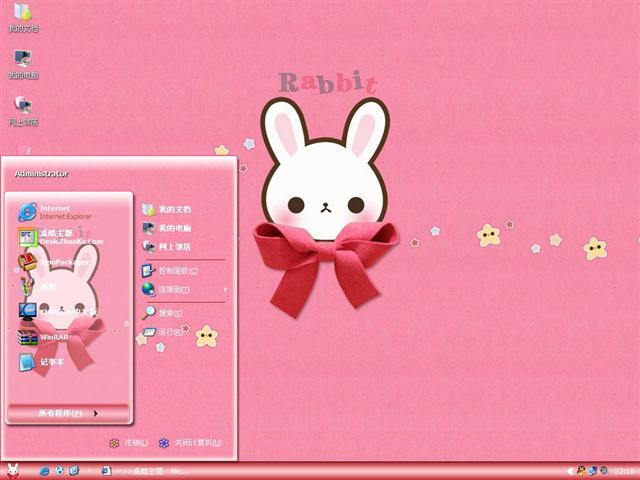Select 我的电脑 icon on the desktop
The width and height of the screenshot is (640, 480).
[x=23, y=64]
